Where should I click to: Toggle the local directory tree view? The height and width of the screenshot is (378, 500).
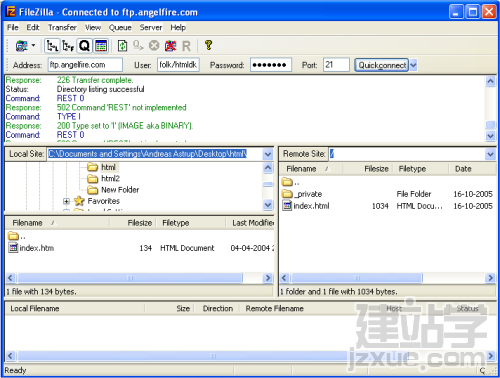[x=52, y=46]
